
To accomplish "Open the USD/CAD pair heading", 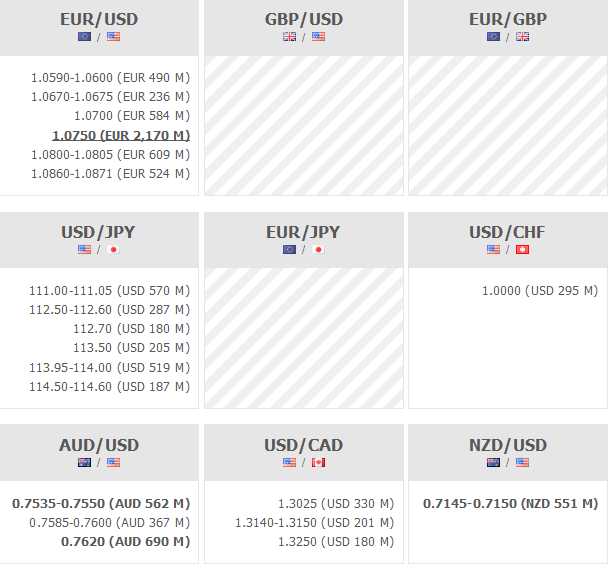I will click(303, 445).
